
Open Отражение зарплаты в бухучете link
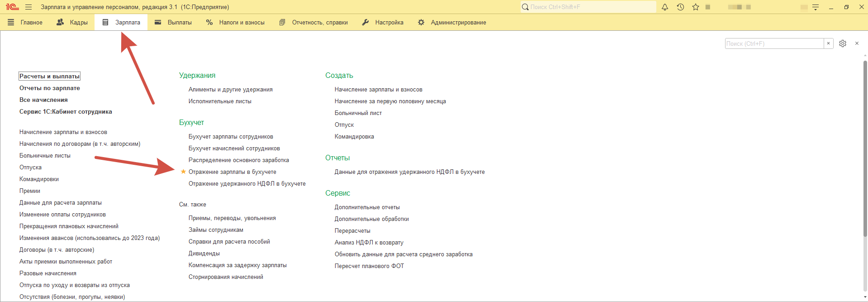click(x=232, y=172)
